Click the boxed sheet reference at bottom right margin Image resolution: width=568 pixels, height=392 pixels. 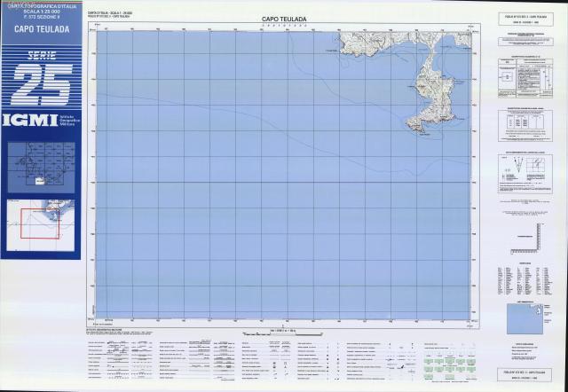point(525,375)
